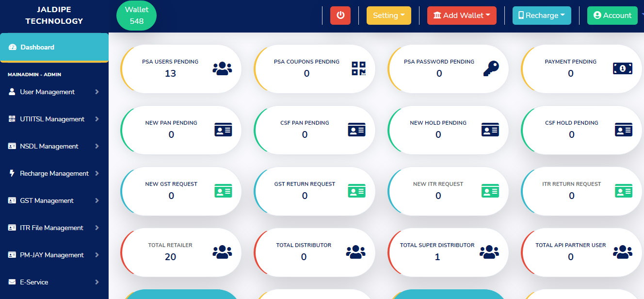Click the Wallet 548 balance badge
This screenshot has height=299, width=644.
click(x=137, y=16)
